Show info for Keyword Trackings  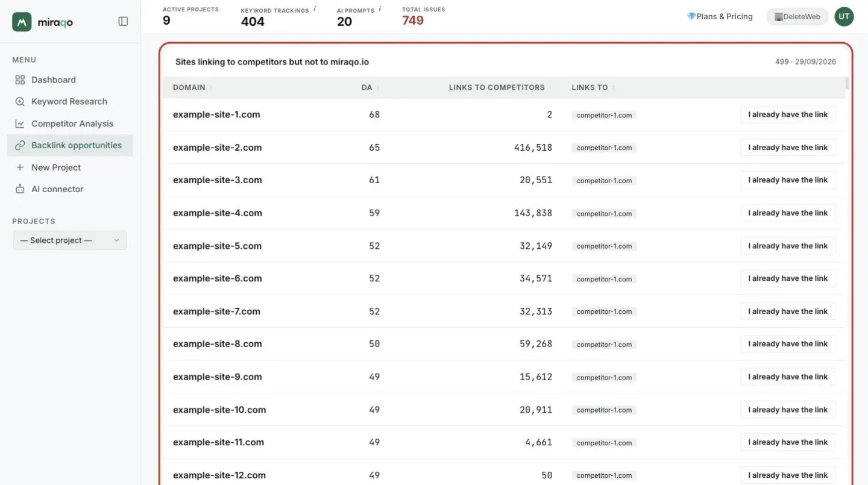315,9
